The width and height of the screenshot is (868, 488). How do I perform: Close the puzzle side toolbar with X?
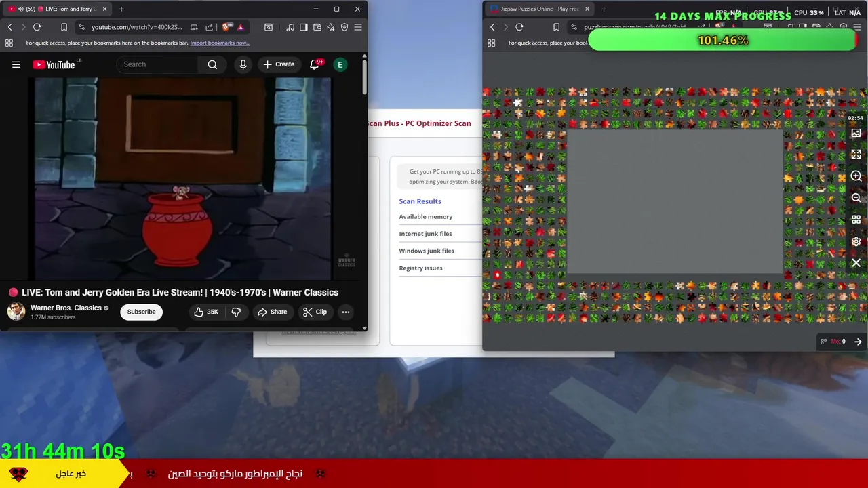[856, 263]
